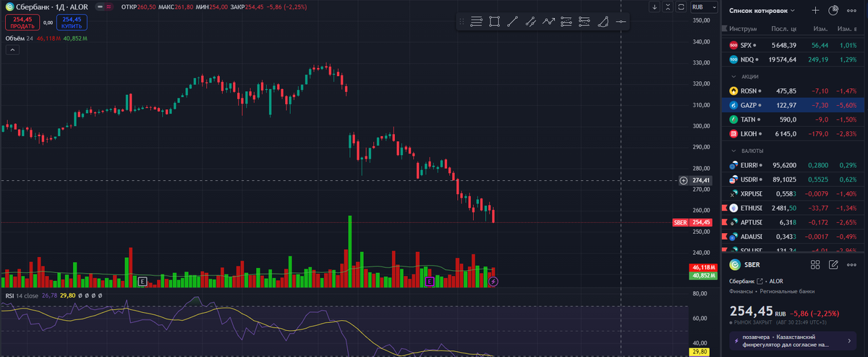The image size is (868, 357).
Task: Click the lightning news icon on chart
Action: click(493, 281)
